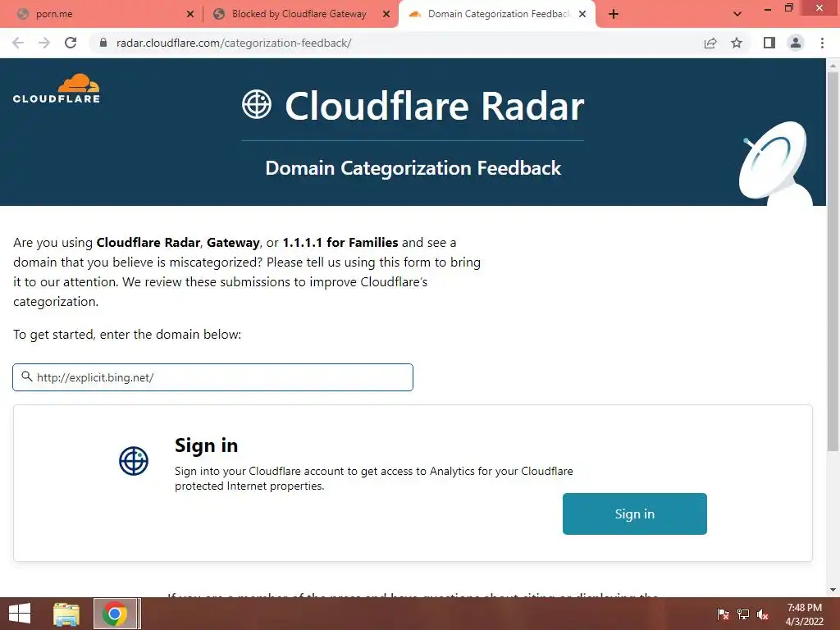Click the page vertical scrollbar thumb

[x=833, y=260]
